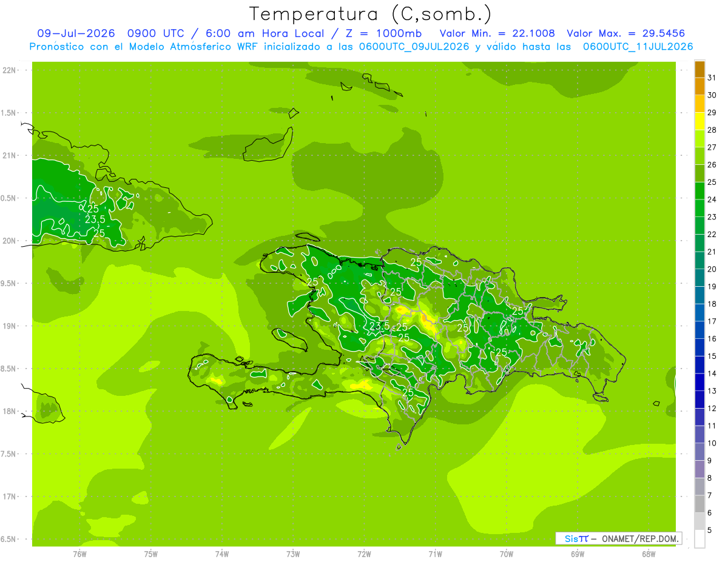728x562 pixels.
Task: Click the '70W' longitude axis label
Action: pos(507,554)
